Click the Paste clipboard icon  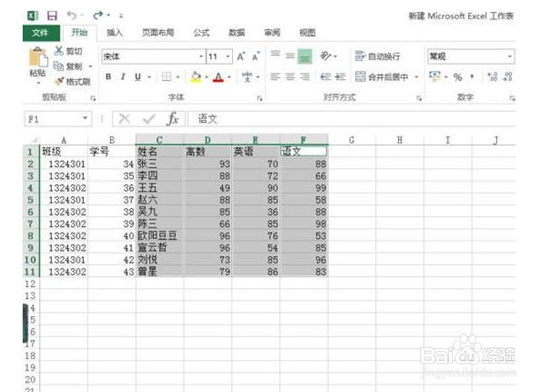click(38, 57)
